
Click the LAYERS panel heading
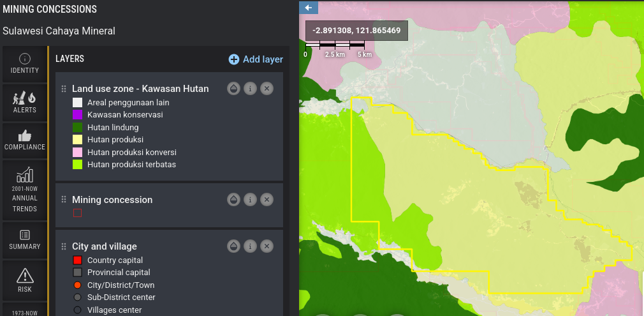pos(70,59)
